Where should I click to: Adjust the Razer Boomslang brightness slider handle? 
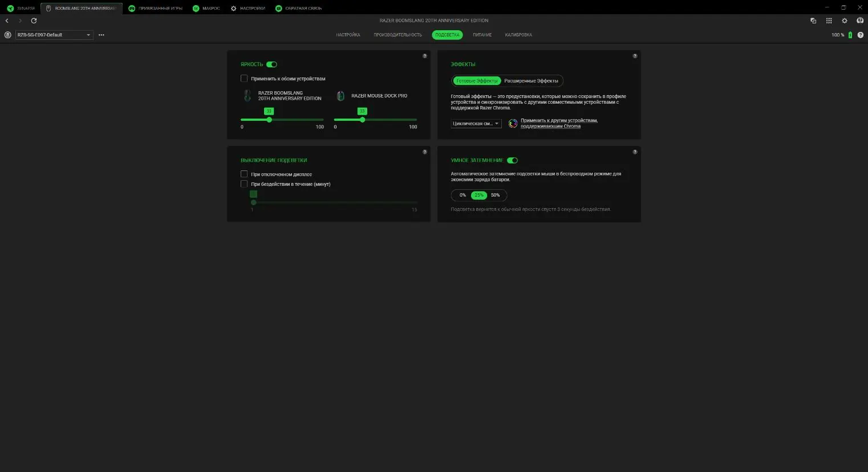(x=269, y=120)
